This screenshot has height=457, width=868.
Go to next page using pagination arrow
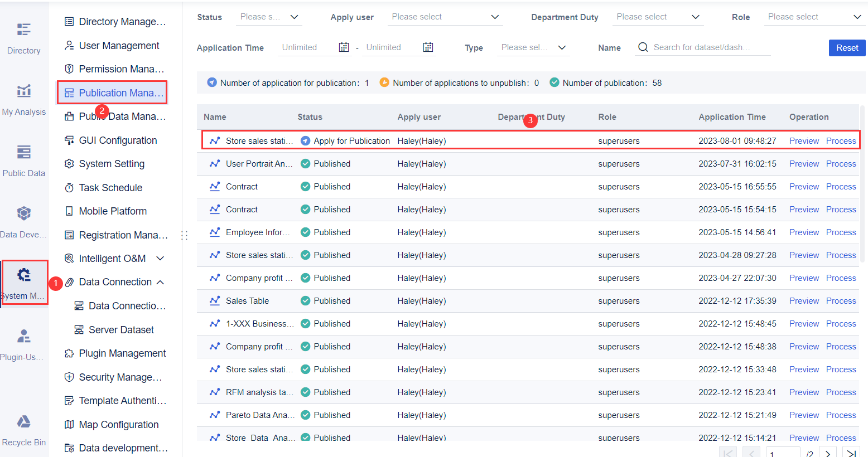pos(828,452)
